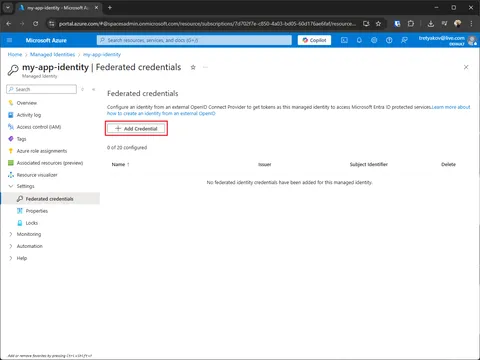The height and width of the screenshot is (360, 480).
Task: Go to Managed Identities breadcrumb
Action: (52, 54)
